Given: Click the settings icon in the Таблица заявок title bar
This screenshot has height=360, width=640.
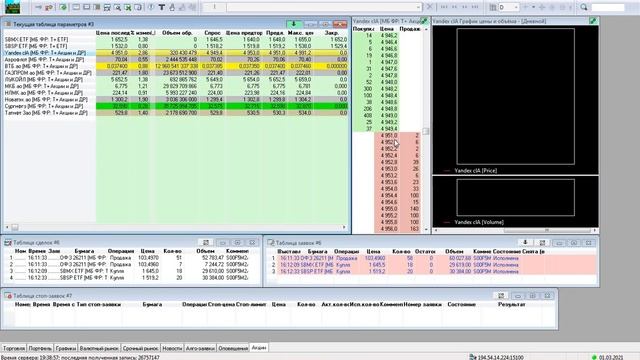Looking at the screenshot, I should [542, 242].
